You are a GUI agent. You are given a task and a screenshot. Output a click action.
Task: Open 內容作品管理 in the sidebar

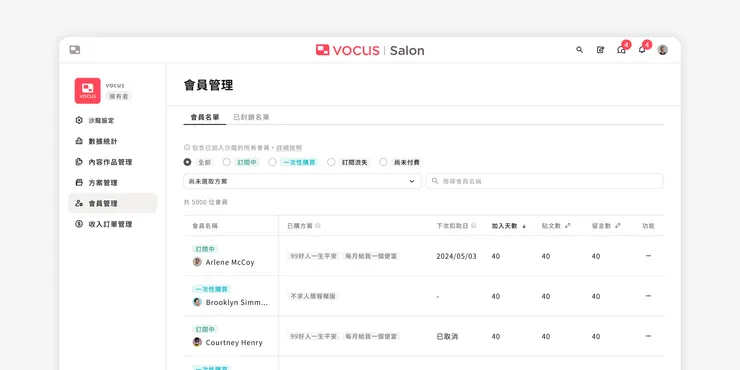(112, 162)
